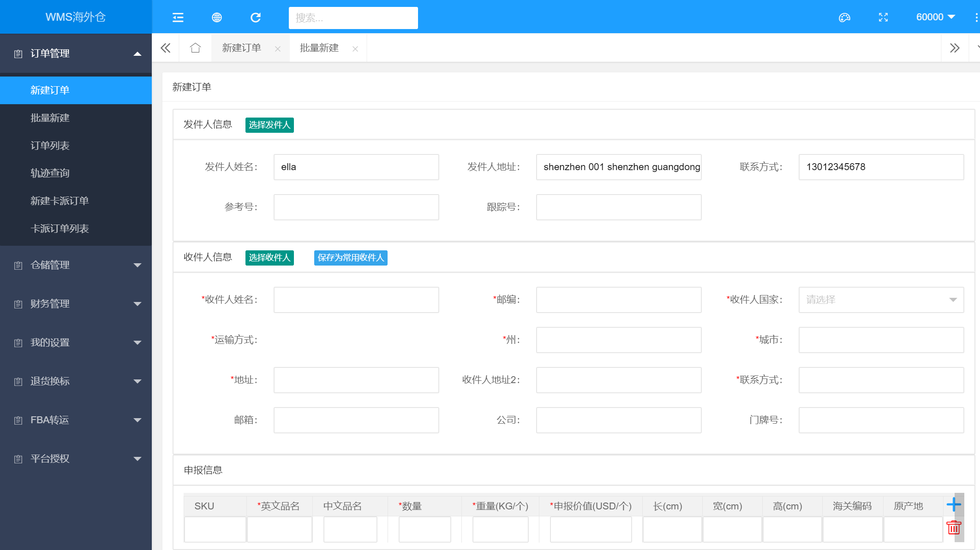This screenshot has height=550, width=980.
Task: Click the 收件人姓名 input field
Action: 356,300
